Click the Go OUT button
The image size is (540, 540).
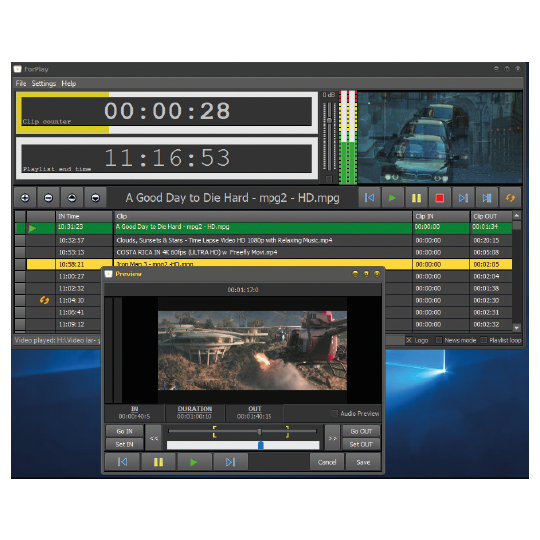[361, 431]
